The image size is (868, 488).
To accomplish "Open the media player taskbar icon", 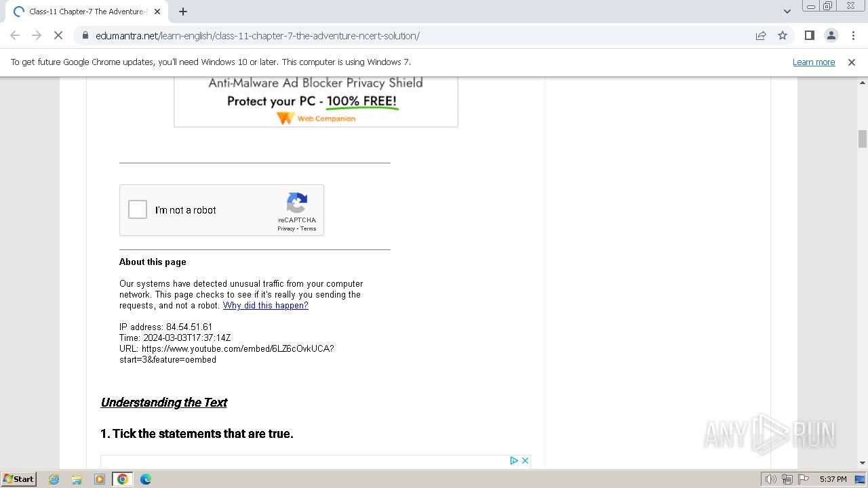I will click(x=100, y=479).
